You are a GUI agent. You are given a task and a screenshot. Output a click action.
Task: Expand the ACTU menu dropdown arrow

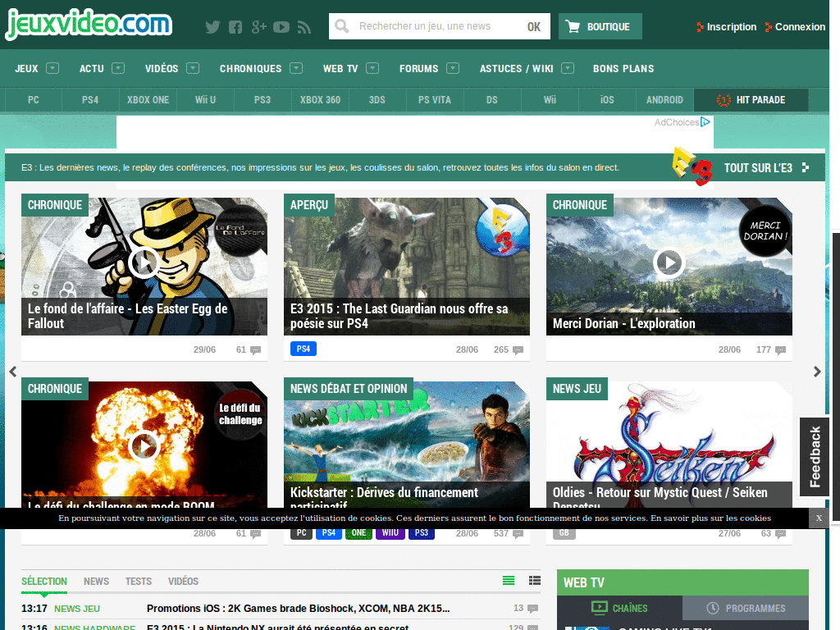[x=118, y=68]
